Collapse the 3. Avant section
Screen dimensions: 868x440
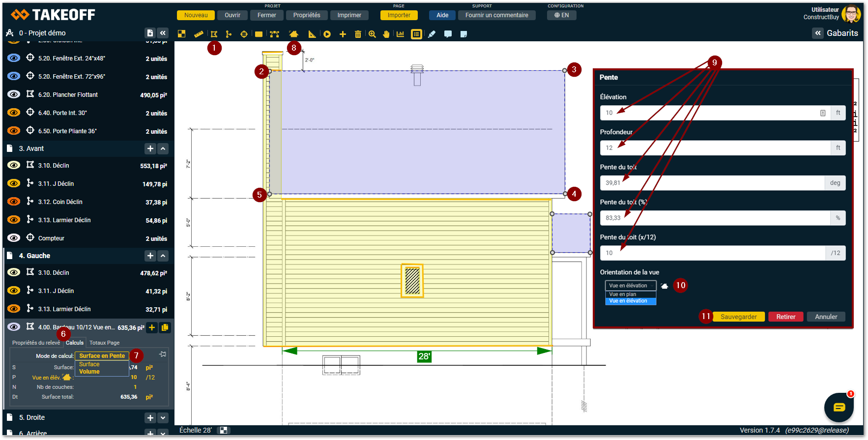(163, 148)
